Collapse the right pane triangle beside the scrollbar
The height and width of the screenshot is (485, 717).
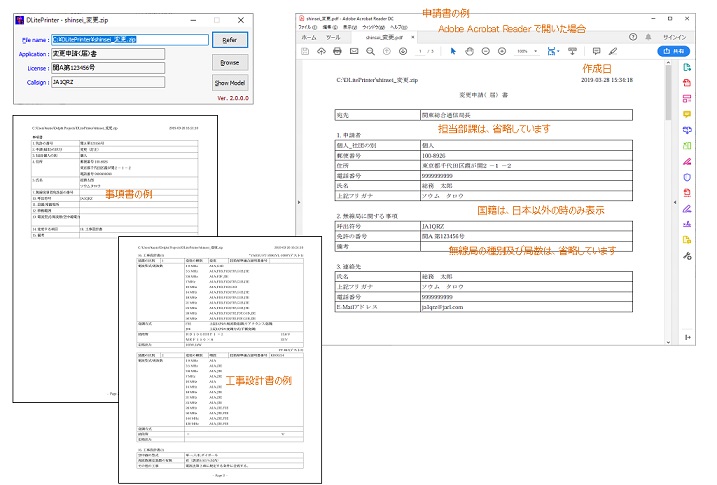click(x=675, y=202)
